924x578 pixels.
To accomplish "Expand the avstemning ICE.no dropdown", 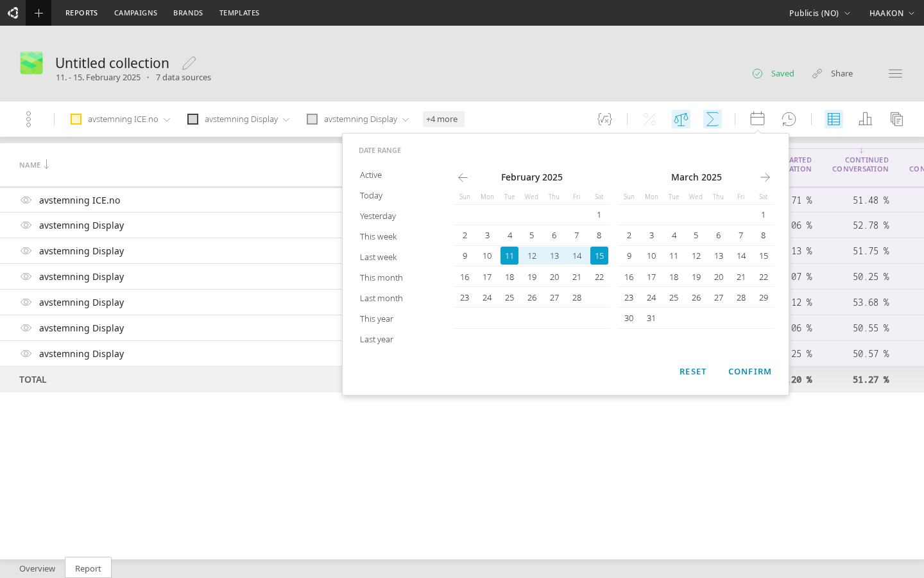I will pyautogui.click(x=167, y=119).
